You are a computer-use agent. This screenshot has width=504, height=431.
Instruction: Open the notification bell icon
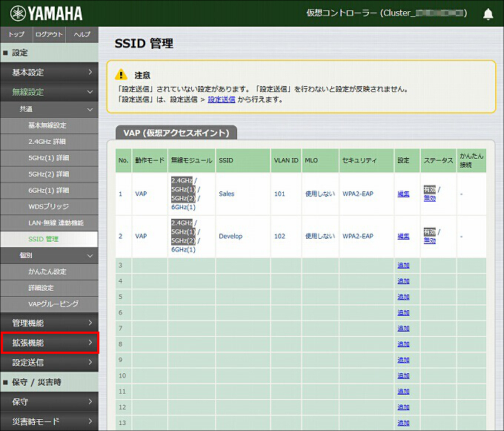(x=488, y=14)
